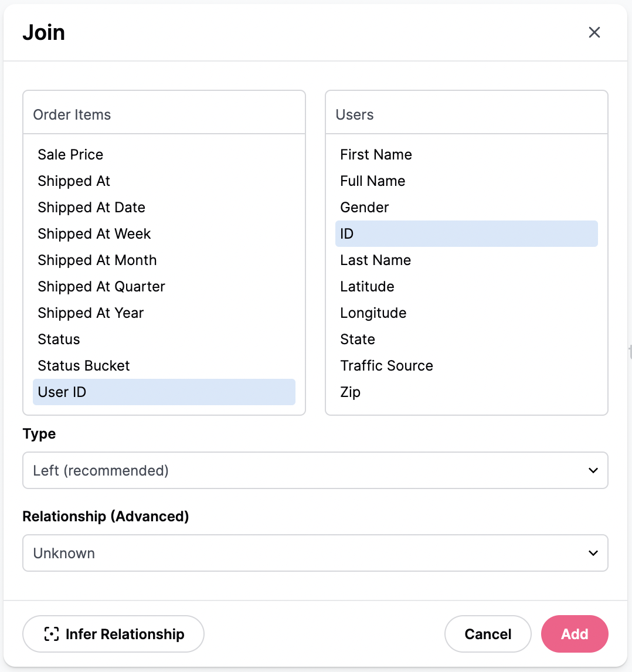The image size is (632, 672).
Task: Expand the Relationship (Advanced) dropdown
Action: 315,553
